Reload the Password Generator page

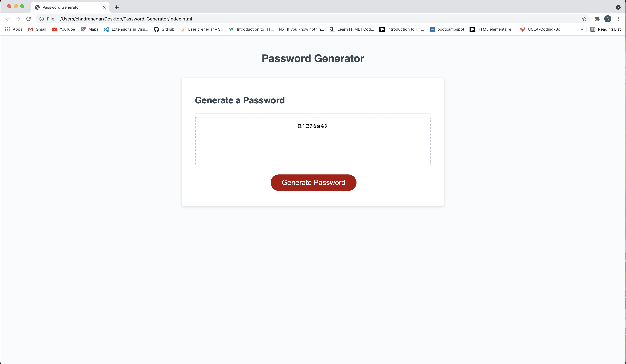coord(29,19)
